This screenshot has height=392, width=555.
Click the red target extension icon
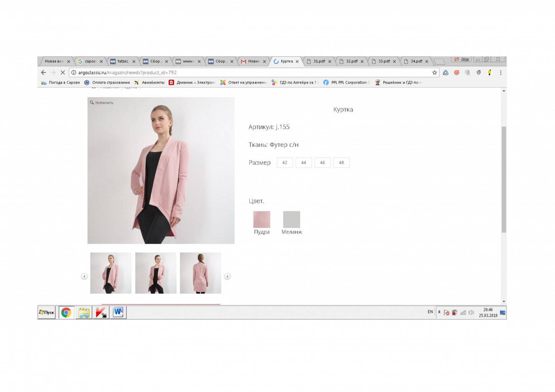click(x=456, y=72)
